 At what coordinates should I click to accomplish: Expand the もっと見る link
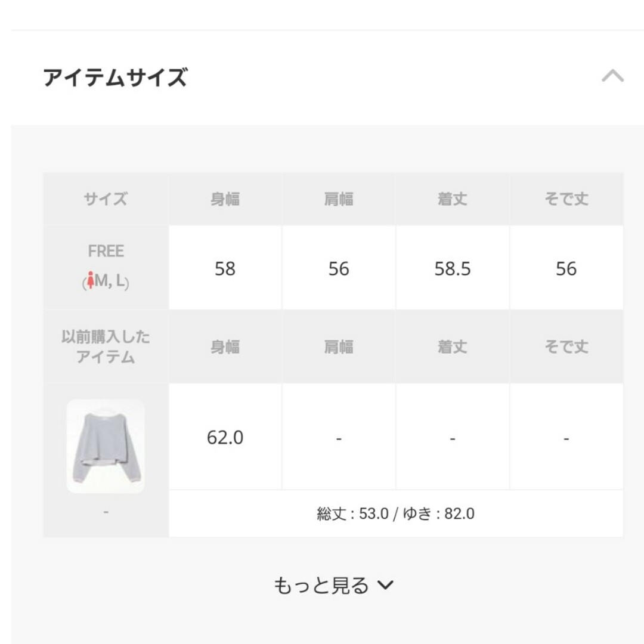coord(333,586)
